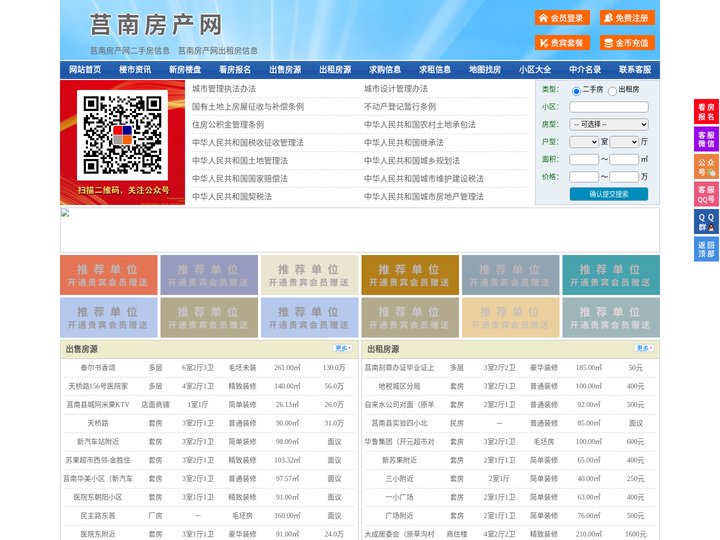This screenshot has height=540, width=720.
Task: Click 更多 in 出租房源 header
Action: click(x=644, y=349)
